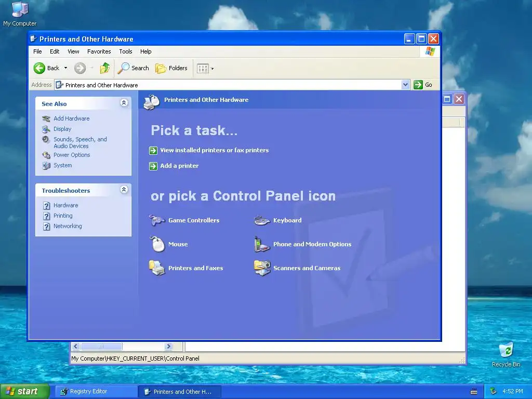This screenshot has height=399, width=532.
Task: Click the Game Controllers gamepad icon
Action: (157, 220)
